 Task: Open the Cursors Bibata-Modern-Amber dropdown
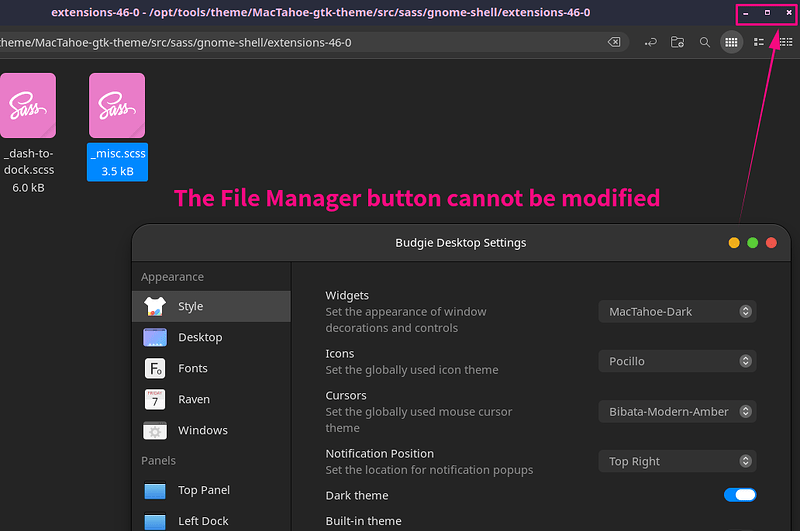pos(677,412)
